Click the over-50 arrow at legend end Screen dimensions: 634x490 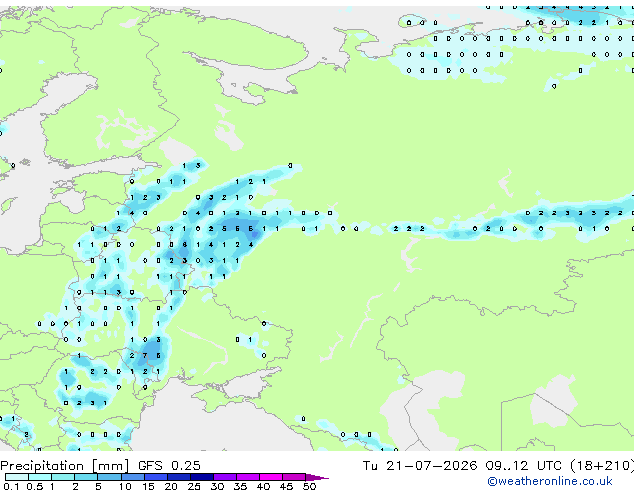317,477
